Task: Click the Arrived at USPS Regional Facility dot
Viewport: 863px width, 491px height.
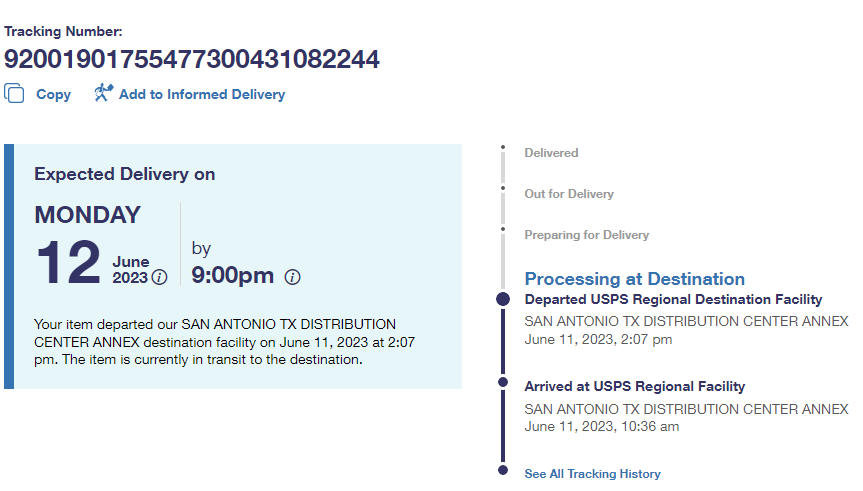Action: (x=503, y=382)
